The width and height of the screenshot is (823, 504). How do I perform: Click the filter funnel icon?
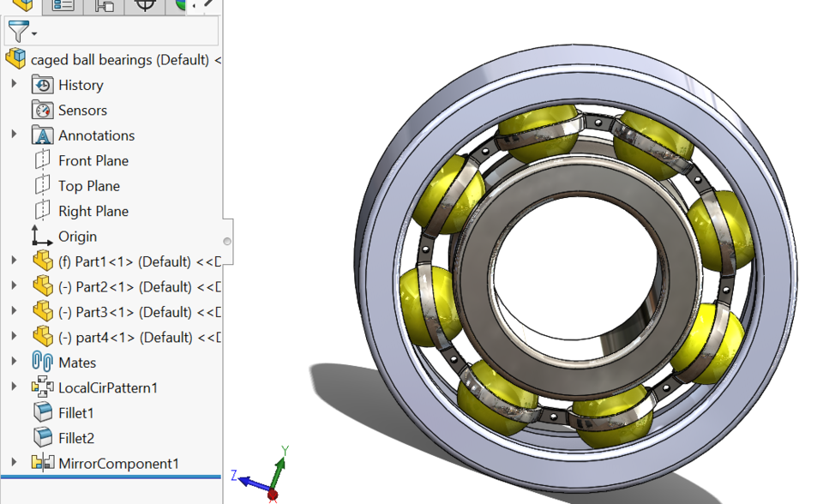click(x=18, y=31)
